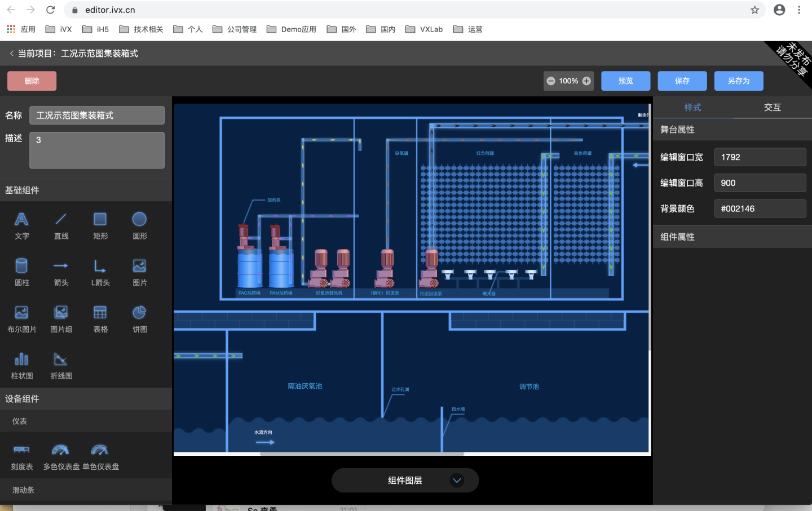Switch to the 交互 interaction tab

(772, 107)
